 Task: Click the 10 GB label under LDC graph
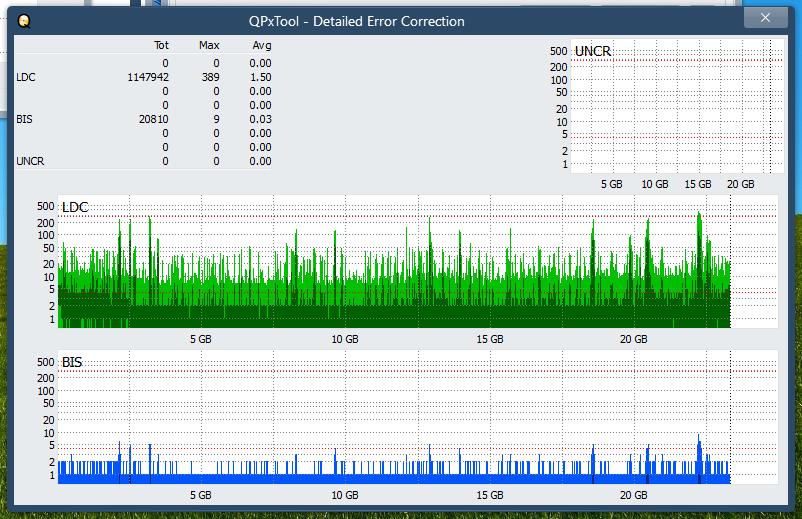click(345, 339)
